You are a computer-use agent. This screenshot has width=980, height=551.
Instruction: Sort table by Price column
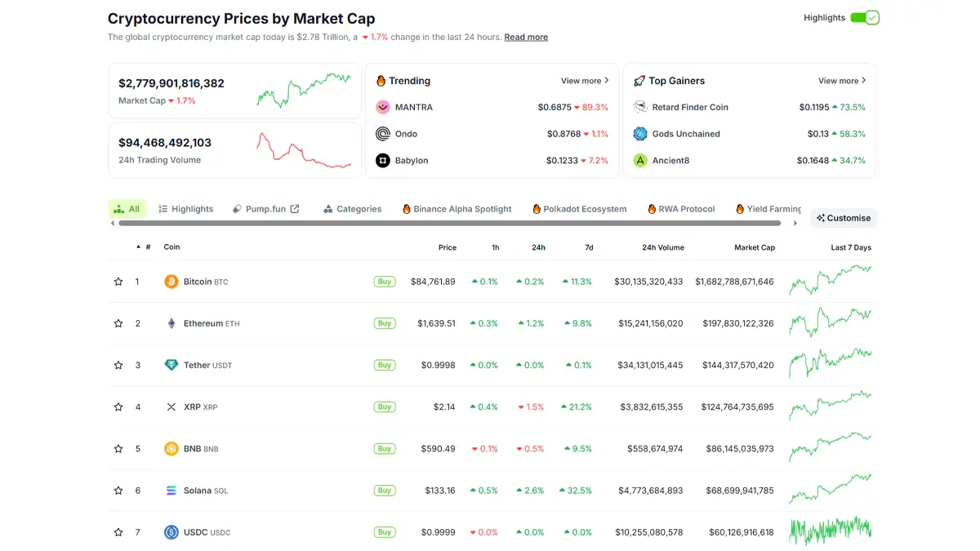[447, 247]
